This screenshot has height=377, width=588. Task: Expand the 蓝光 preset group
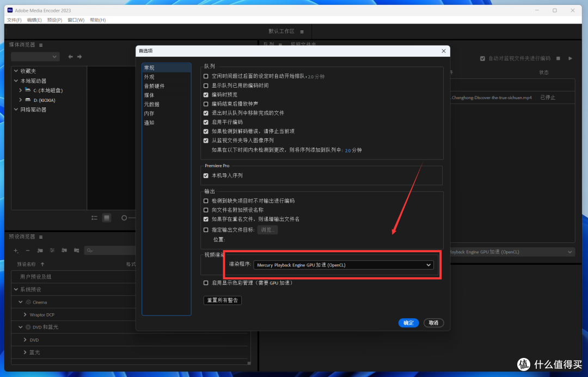pos(25,352)
